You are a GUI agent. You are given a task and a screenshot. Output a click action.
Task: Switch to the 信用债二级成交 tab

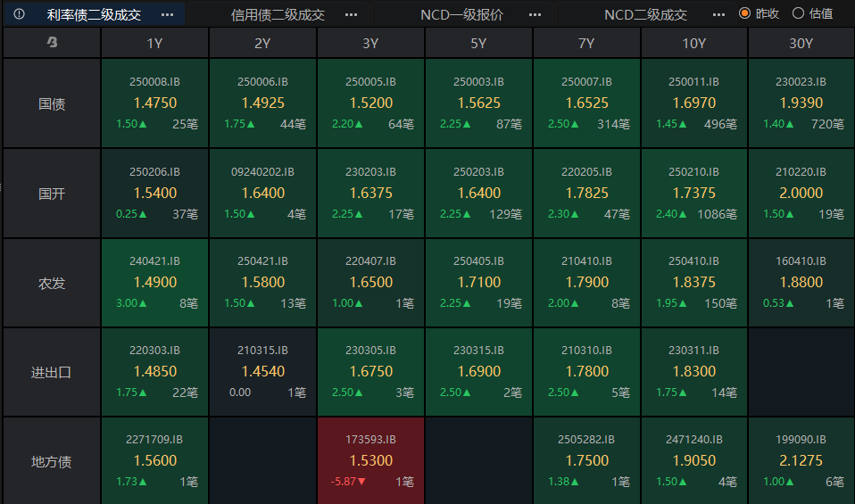tap(278, 14)
